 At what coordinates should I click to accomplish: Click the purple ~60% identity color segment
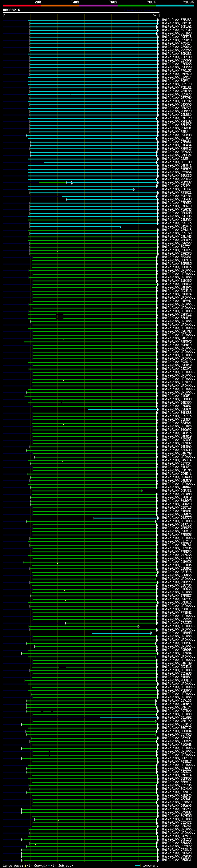tap(98, 6)
